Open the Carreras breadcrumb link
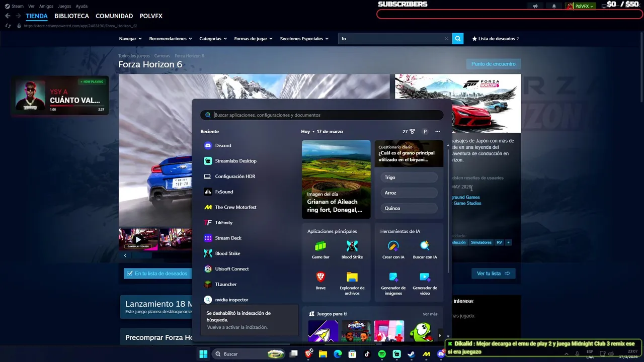Viewport: 644px width, 362px height. point(162,56)
